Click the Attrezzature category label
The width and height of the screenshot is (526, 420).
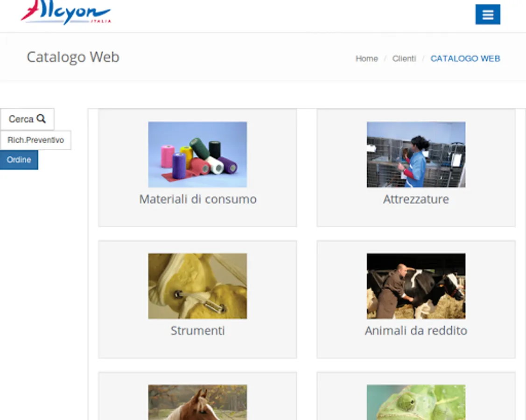pos(416,199)
